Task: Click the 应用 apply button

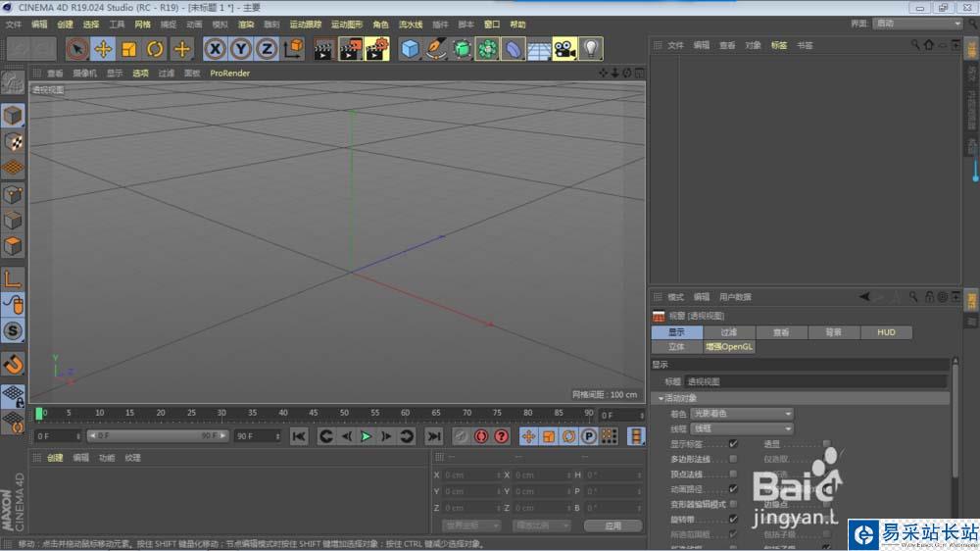Action: pyautogui.click(x=613, y=526)
